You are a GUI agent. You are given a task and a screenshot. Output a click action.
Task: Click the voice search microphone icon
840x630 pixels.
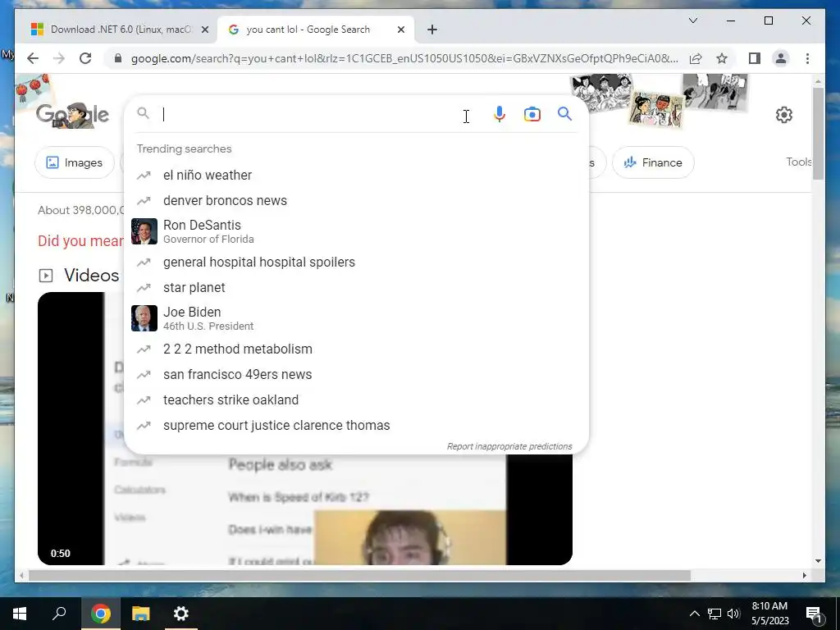coord(500,114)
